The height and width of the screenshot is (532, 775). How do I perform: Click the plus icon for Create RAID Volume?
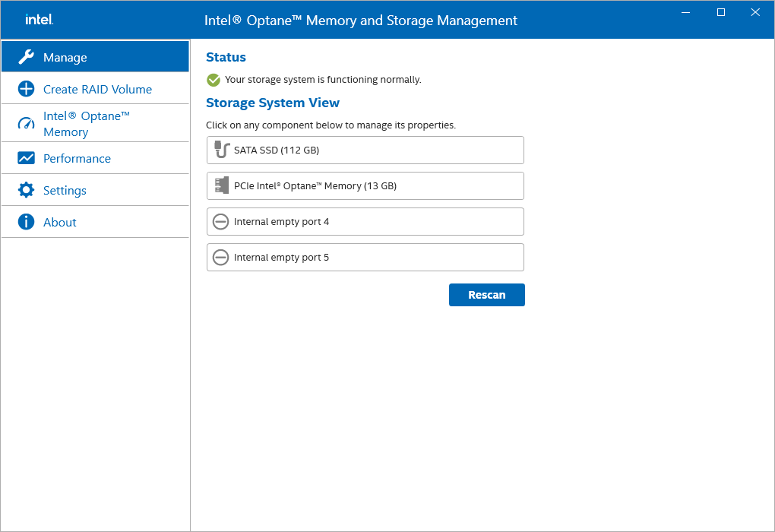(26, 89)
